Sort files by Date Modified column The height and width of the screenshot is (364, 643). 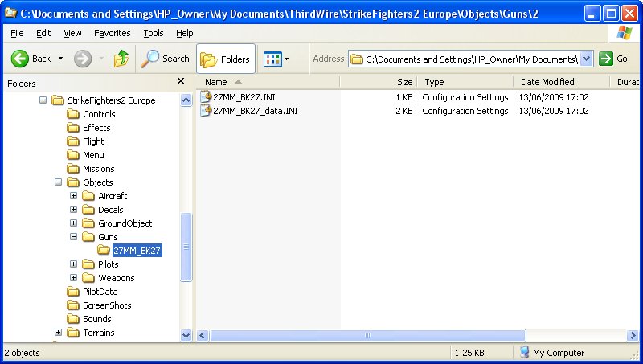[x=562, y=82]
